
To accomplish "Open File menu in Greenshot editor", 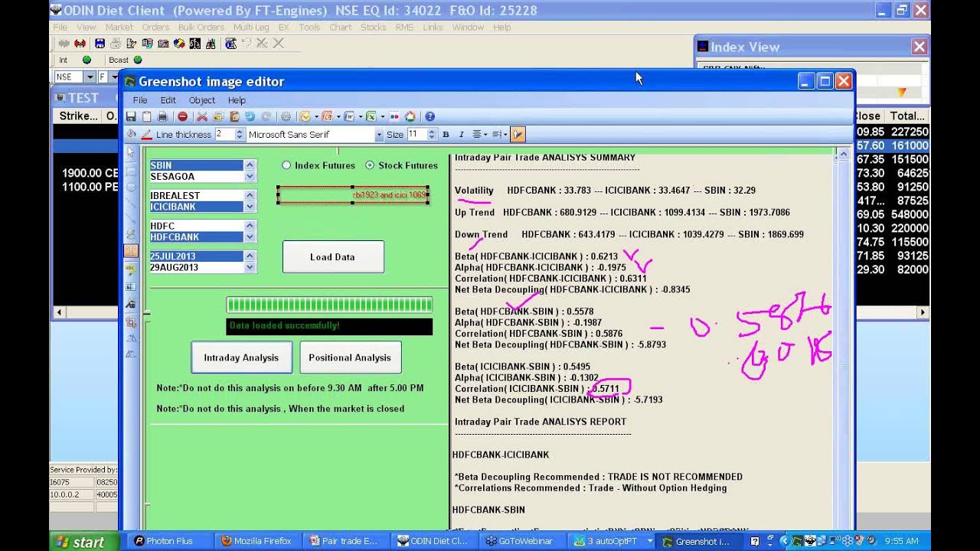I will [140, 100].
